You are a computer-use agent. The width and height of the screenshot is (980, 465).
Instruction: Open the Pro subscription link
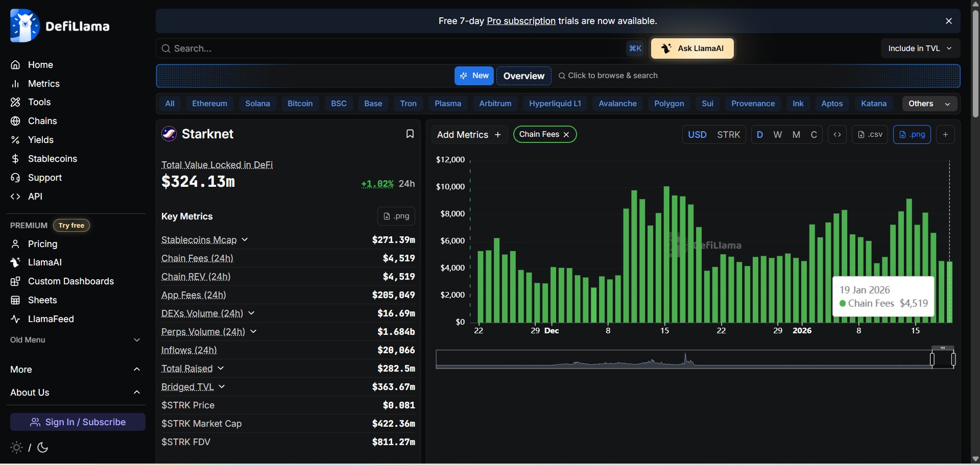point(521,21)
